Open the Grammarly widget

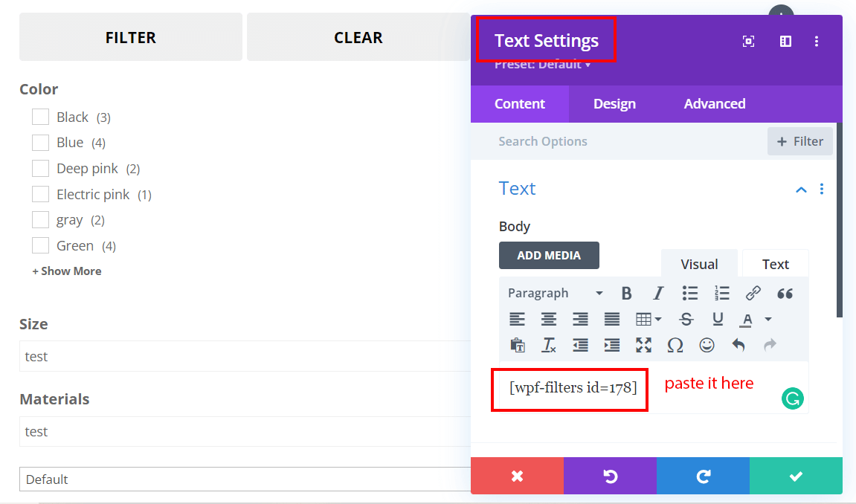793,398
